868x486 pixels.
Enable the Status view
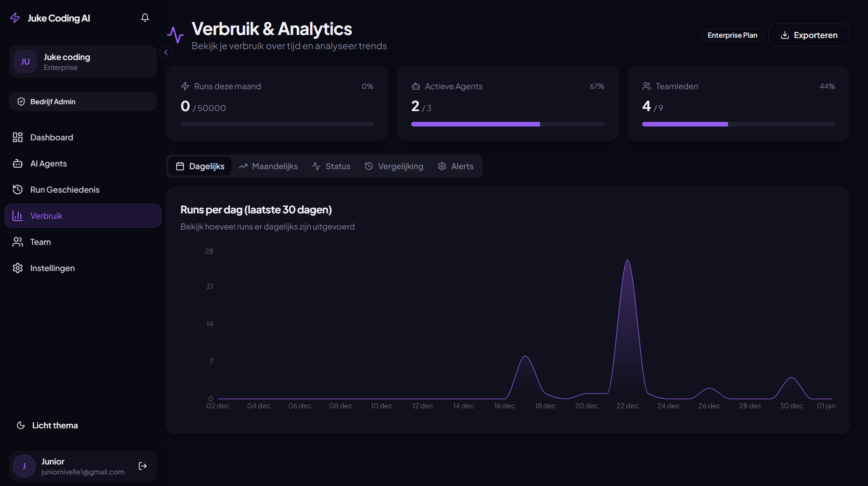click(331, 166)
